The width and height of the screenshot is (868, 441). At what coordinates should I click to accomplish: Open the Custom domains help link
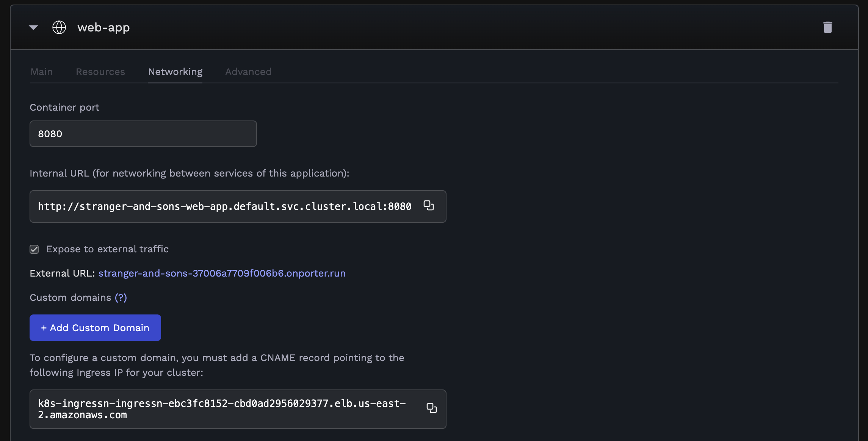[x=121, y=297]
